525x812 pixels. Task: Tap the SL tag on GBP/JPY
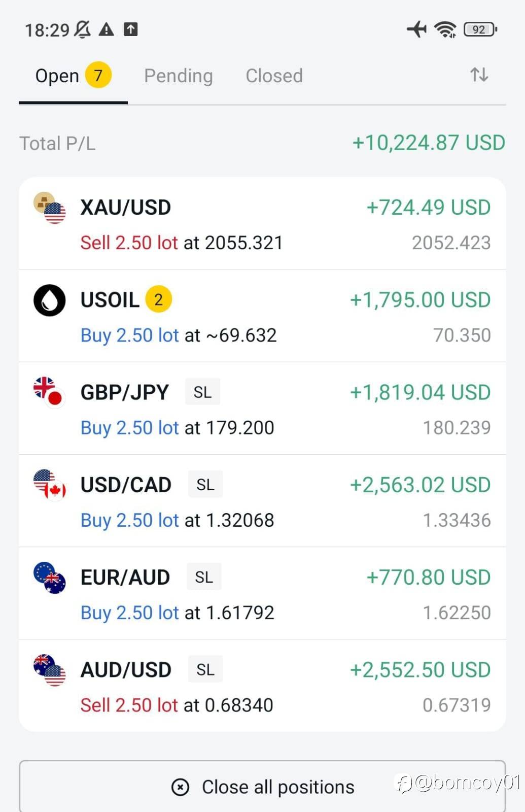point(202,392)
